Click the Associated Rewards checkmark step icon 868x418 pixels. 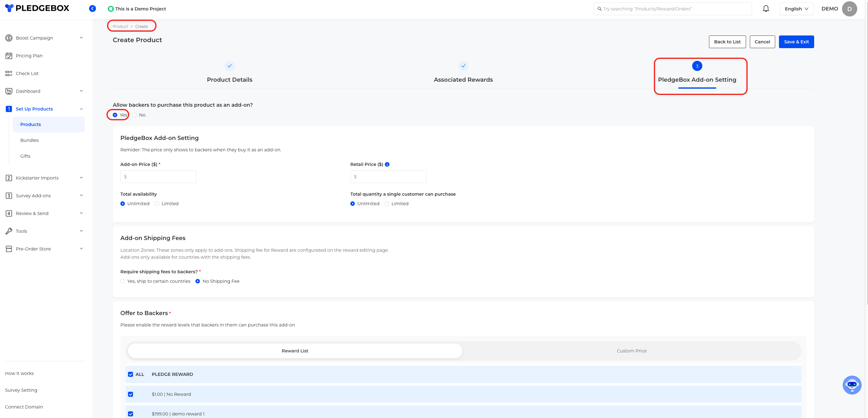[463, 66]
